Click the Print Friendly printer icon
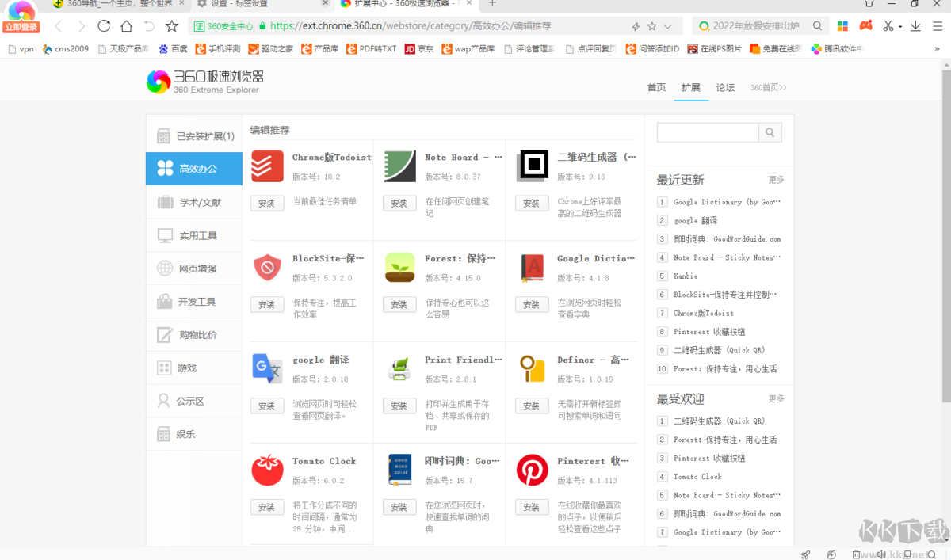This screenshot has width=951, height=560. tap(399, 369)
